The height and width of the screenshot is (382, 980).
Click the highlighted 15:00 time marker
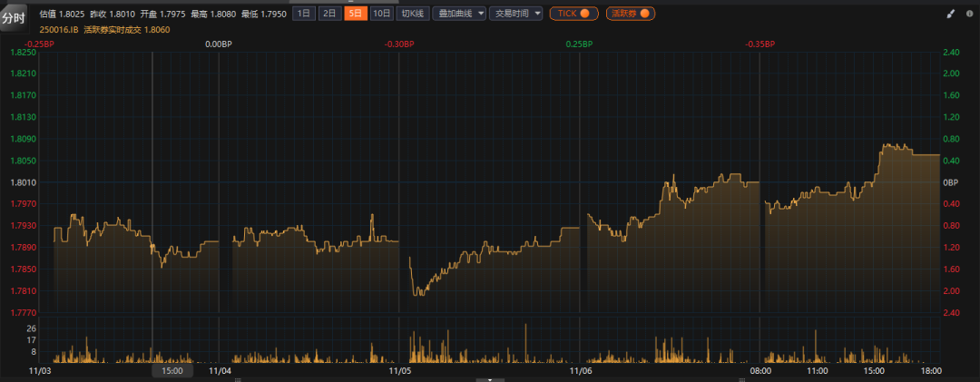172,370
